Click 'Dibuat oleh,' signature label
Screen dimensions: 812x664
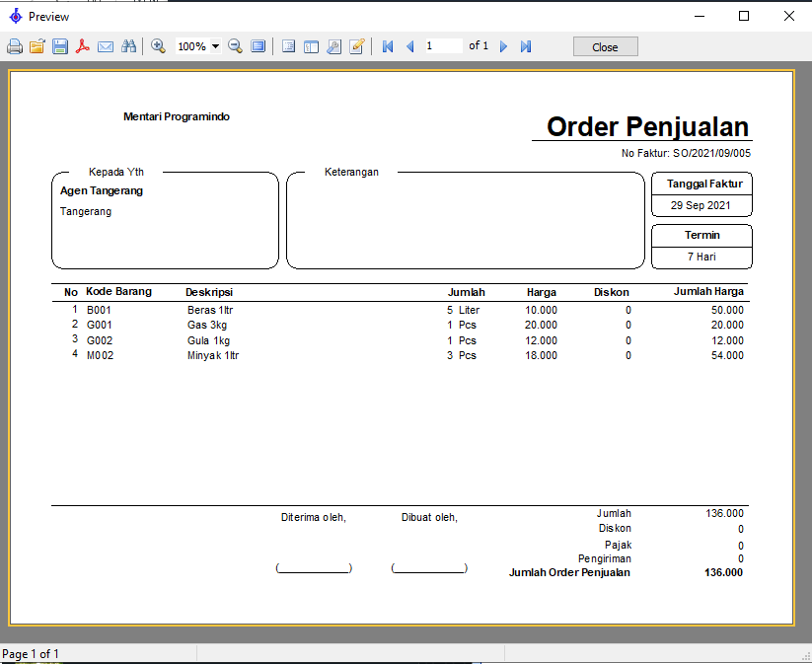[x=429, y=517]
